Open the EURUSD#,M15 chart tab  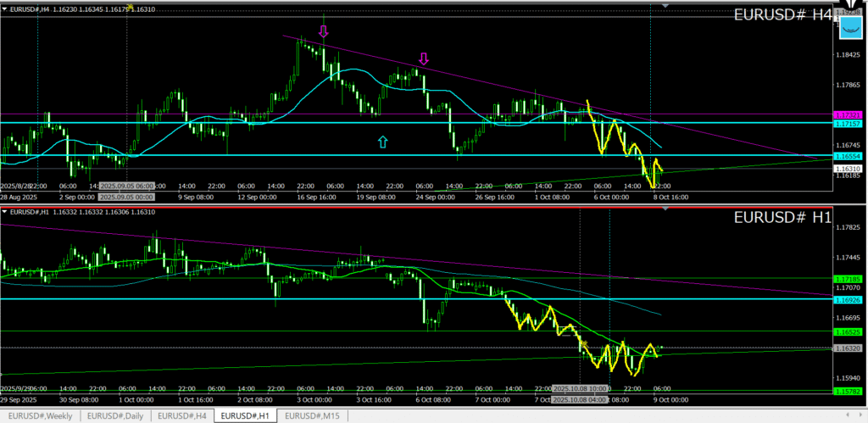(x=311, y=415)
